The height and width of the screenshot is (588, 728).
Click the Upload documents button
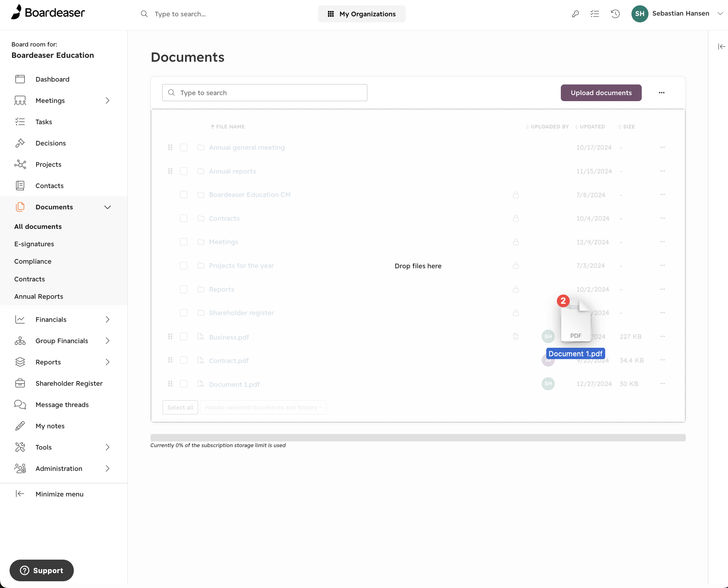(601, 93)
